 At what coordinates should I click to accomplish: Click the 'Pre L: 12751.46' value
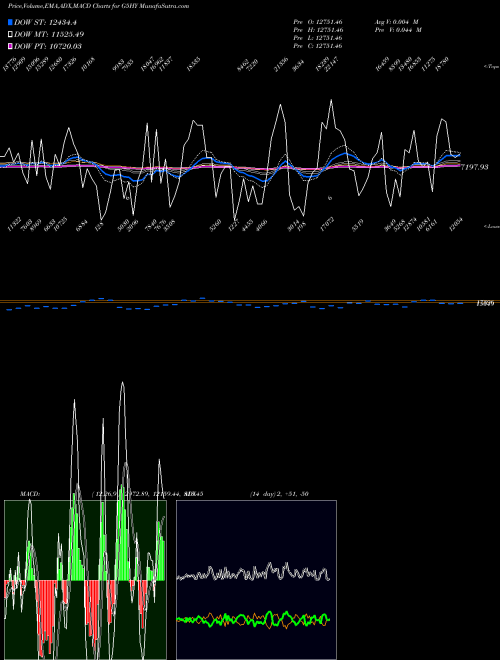pyautogui.click(x=318, y=38)
